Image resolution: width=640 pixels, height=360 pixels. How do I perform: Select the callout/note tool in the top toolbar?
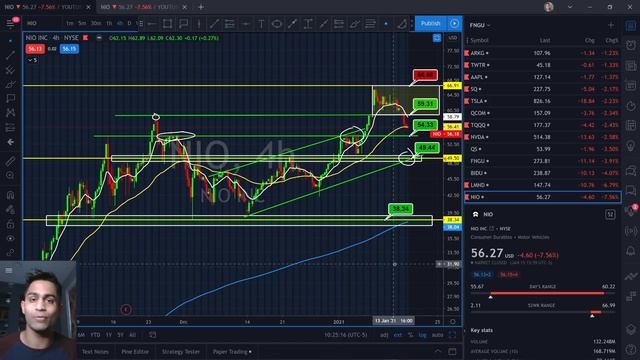tap(183, 24)
